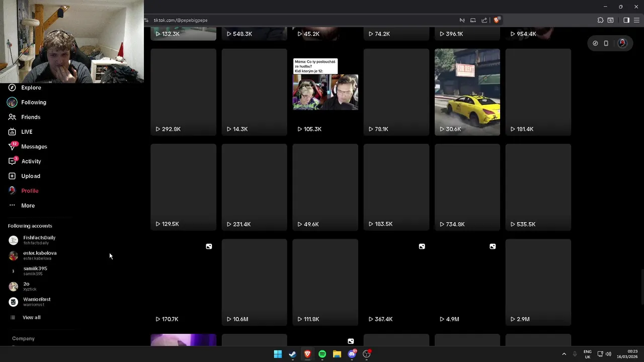644x362 pixels.
Task: Click the install app icon in address bar
Action: click(473, 20)
